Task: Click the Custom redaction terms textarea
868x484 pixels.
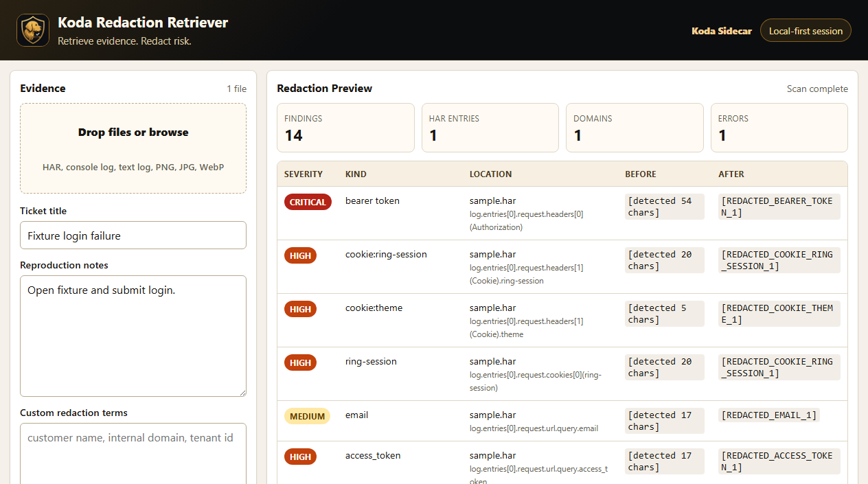Action: click(133, 453)
